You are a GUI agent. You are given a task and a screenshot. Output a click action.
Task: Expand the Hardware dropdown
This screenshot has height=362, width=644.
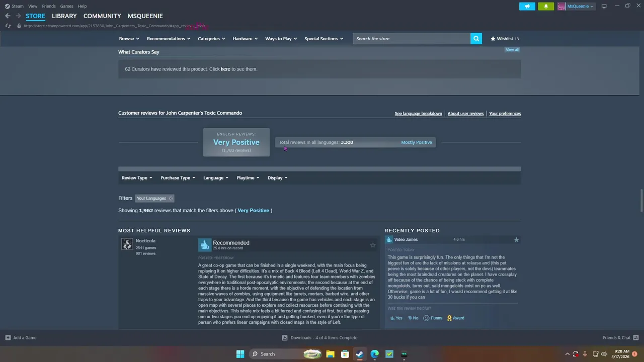coord(245,39)
